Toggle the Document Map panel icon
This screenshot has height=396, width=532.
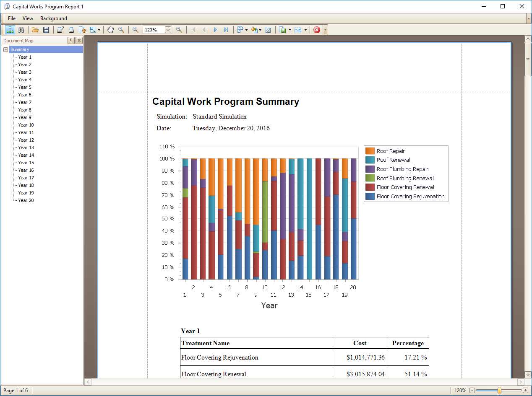pyautogui.click(x=10, y=29)
